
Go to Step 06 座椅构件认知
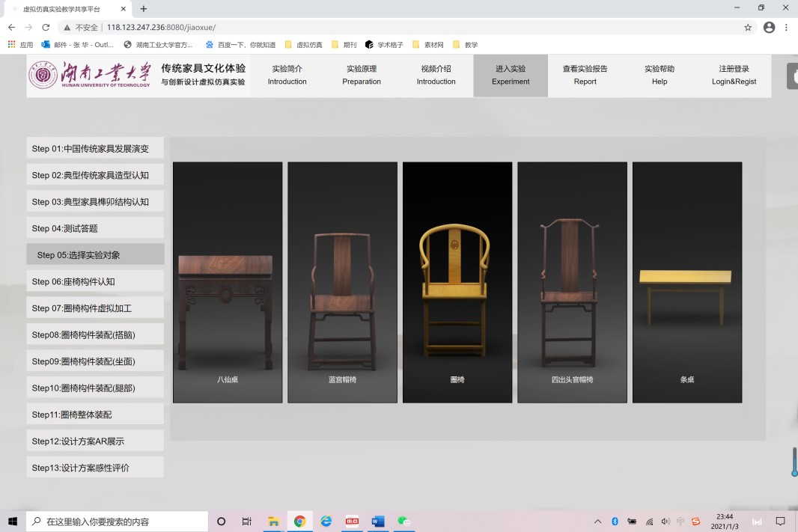pyautogui.click(x=95, y=281)
